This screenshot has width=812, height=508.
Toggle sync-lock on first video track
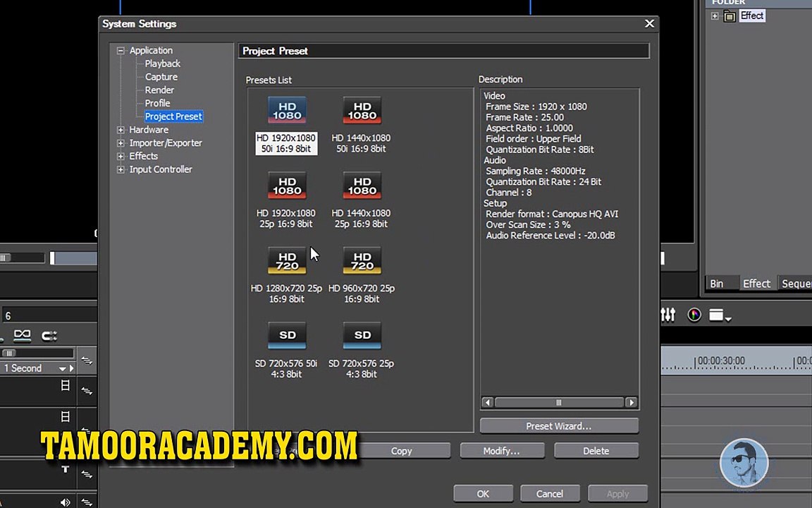click(x=87, y=391)
